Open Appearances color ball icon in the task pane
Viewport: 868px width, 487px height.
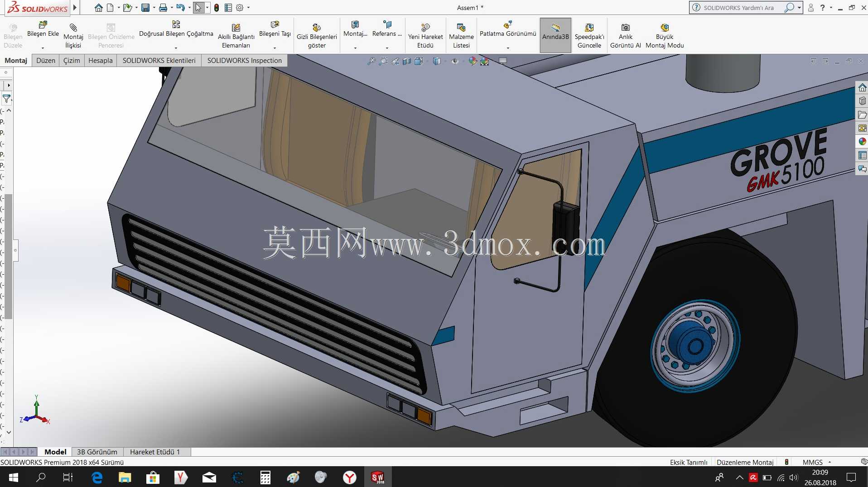coord(862,142)
